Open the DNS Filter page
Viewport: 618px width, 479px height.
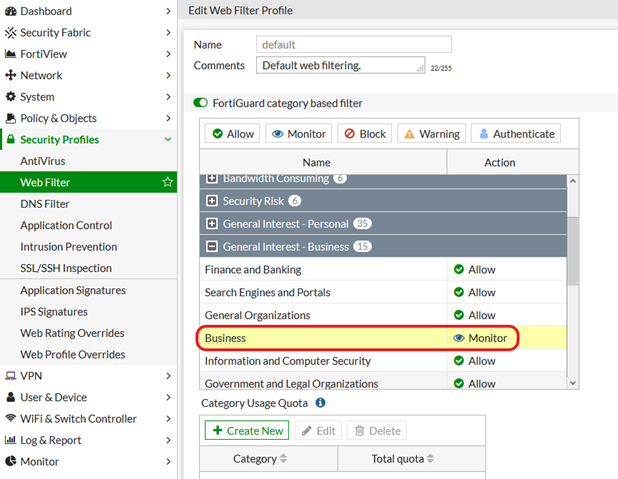tap(45, 204)
